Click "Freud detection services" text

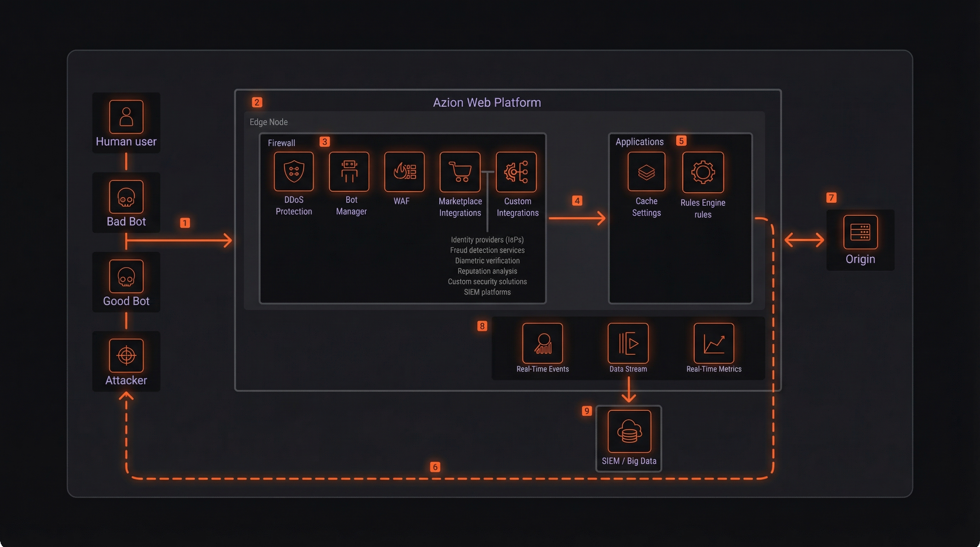click(488, 250)
